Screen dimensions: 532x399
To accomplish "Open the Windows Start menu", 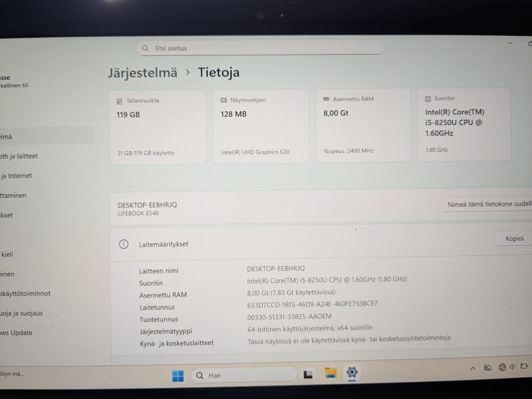I will tap(178, 376).
